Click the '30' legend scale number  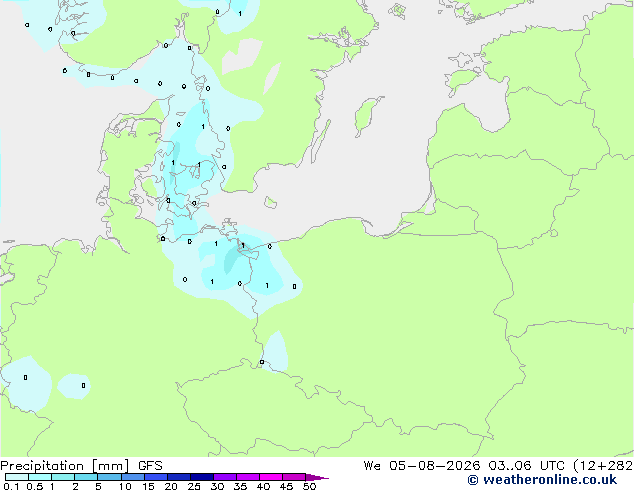[217, 486]
